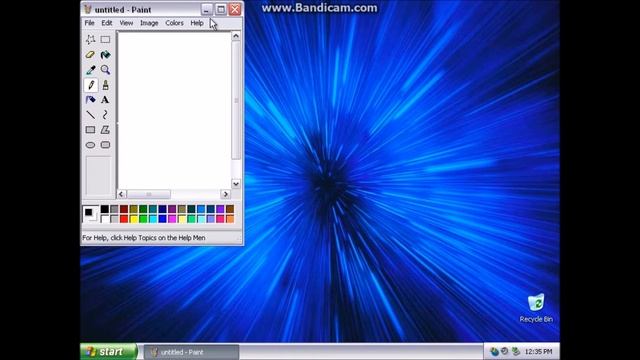Choose the hot pink palette swatch
This screenshot has height=360, width=640.
(x=220, y=219)
